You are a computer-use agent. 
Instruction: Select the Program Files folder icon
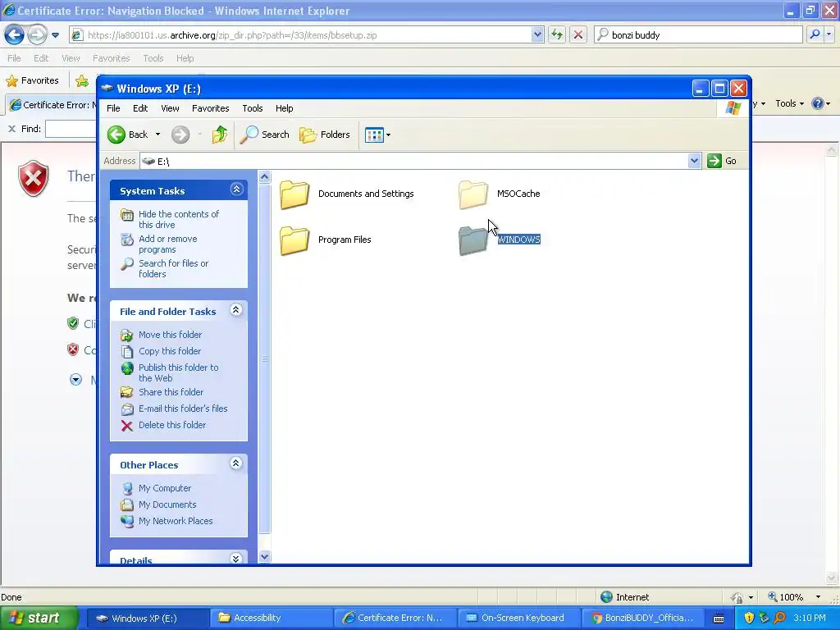pos(294,240)
